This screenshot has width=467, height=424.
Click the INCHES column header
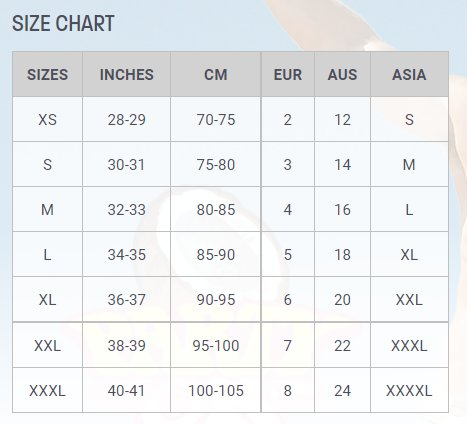(x=127, y=74)
